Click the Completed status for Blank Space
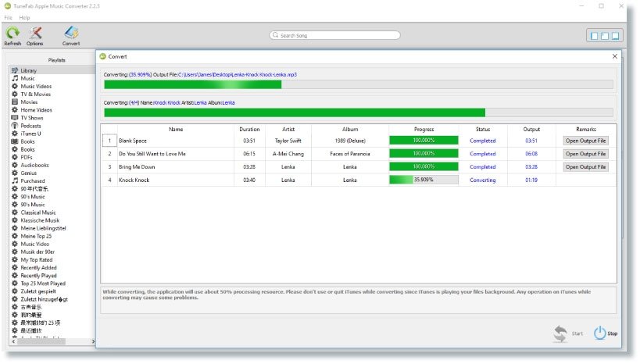Image resolution: width=640 pixels, height=364 pixels. click(482, 141)
